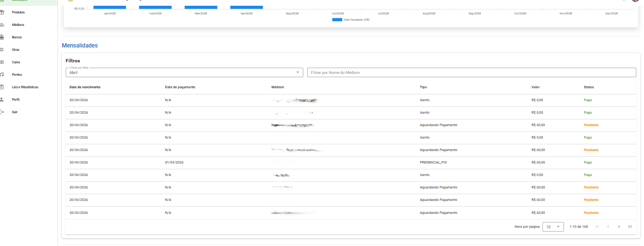Click the Status column header
644x246 pixels.
click(588, 87)
